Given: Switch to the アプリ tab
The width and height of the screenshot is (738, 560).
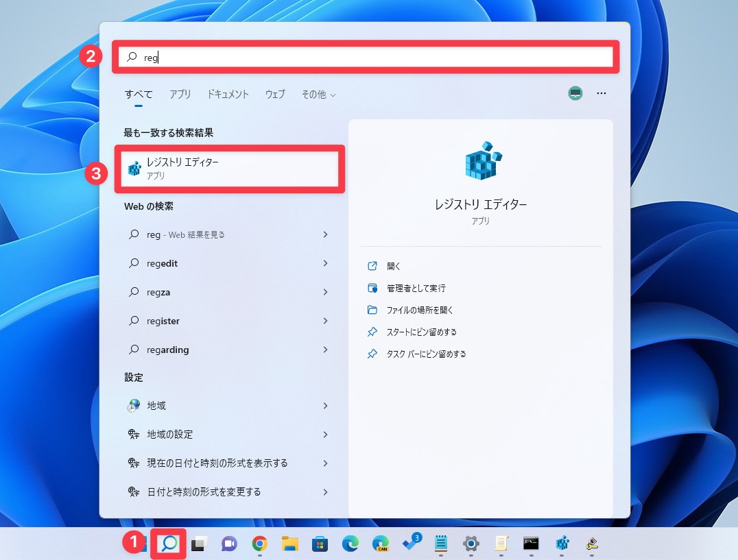Looking at the screenshot, I should [180, 94].
